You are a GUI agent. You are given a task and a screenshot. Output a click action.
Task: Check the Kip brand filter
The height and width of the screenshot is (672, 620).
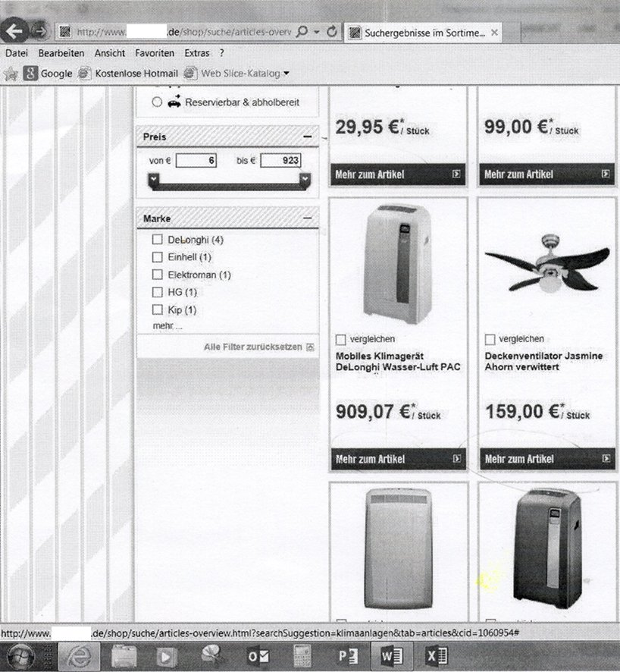(x=157, y=309)
